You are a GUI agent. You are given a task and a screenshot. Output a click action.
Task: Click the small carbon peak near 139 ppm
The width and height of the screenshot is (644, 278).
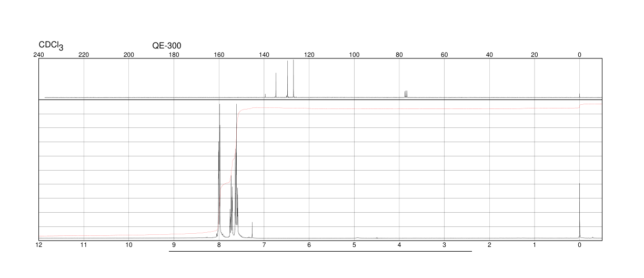coord(265,95)
